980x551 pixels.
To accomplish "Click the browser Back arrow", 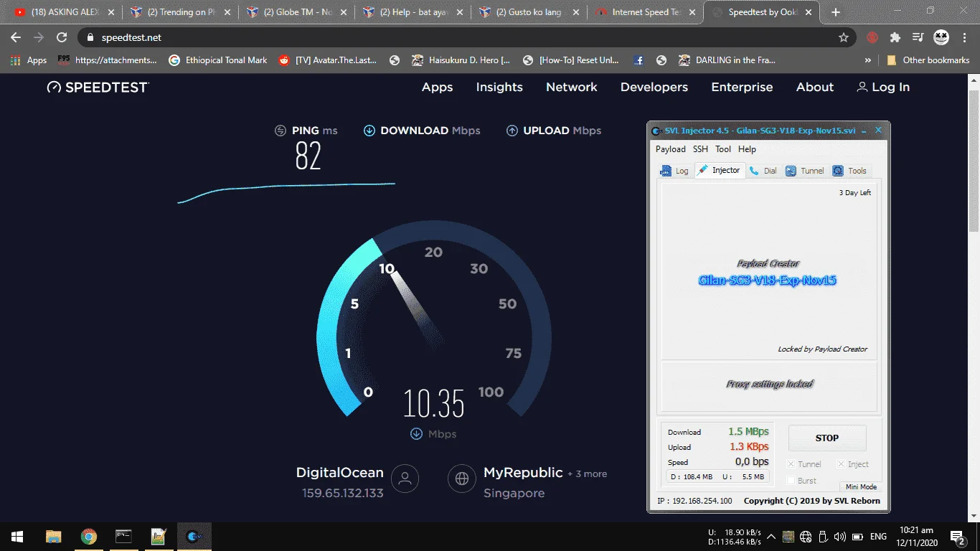I will (16, 37).
